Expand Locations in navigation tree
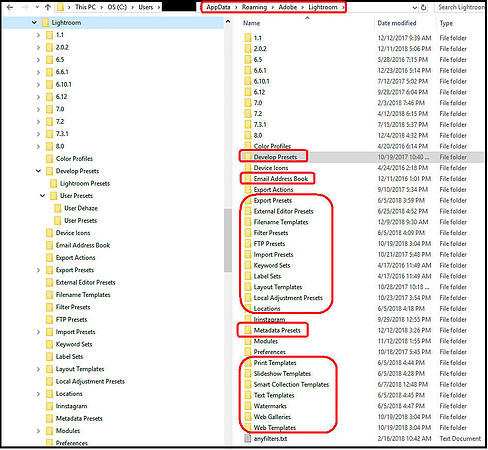This screenshot has width=488, height=450. pyautogui.click(x=38, y=394)
